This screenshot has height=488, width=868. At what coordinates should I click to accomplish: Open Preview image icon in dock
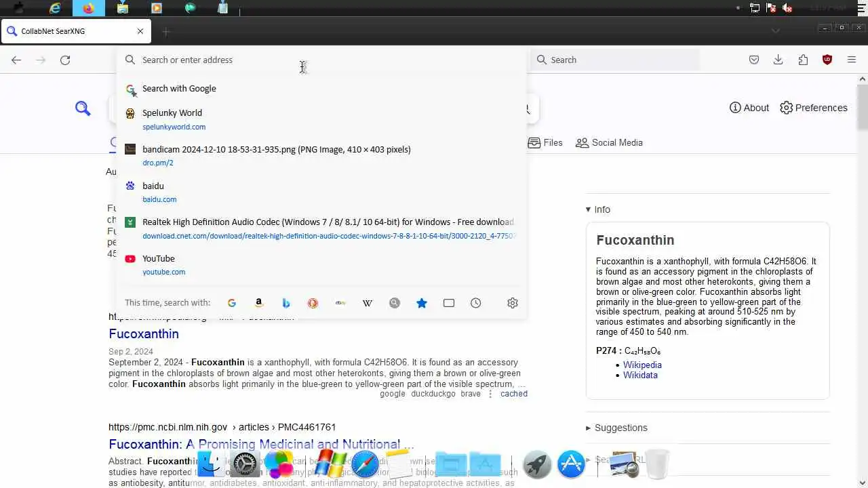[623, 464]
